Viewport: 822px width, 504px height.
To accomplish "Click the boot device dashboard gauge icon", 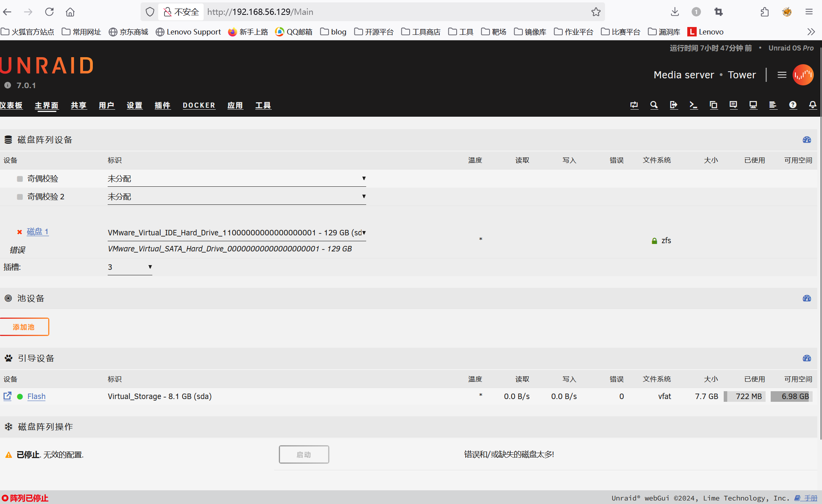I will click(807, 358).
